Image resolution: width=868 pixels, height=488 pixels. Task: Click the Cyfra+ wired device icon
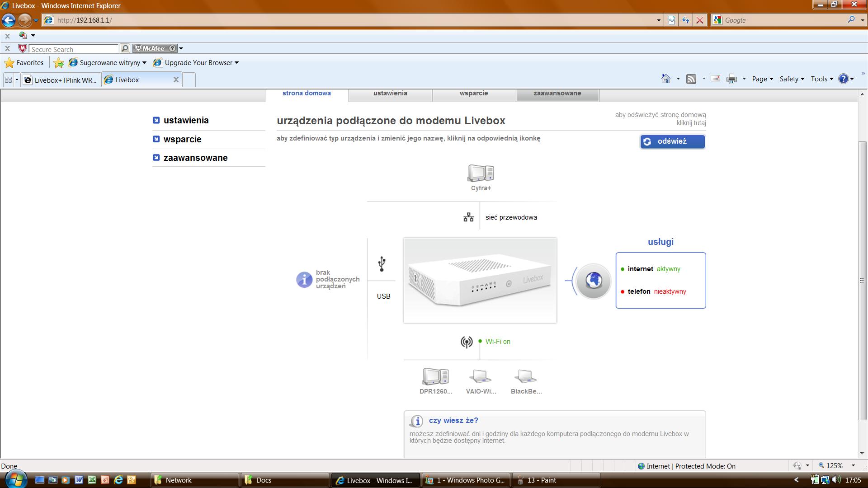tap(481, 173)
